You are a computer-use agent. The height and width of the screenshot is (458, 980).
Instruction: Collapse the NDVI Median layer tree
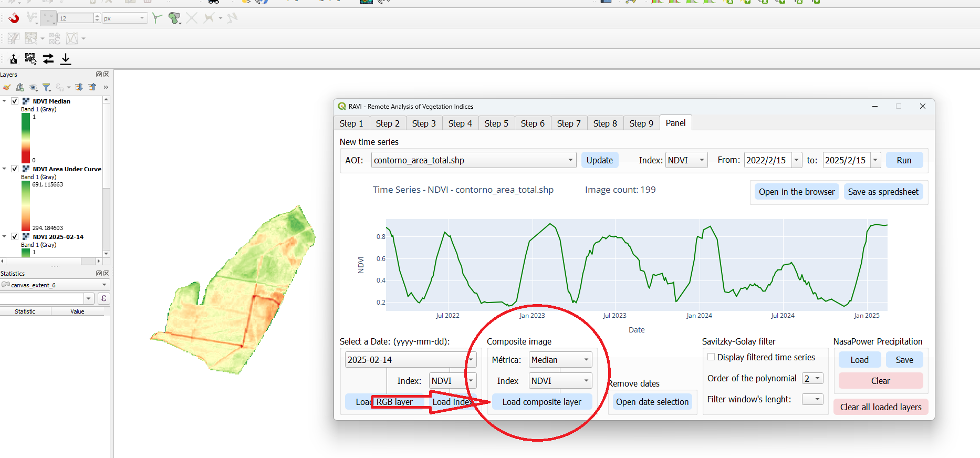5,101
